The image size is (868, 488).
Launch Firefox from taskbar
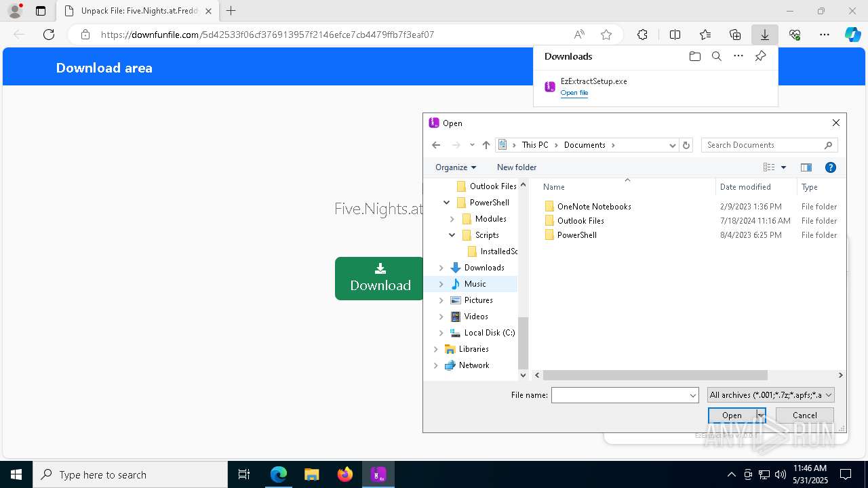345,474
